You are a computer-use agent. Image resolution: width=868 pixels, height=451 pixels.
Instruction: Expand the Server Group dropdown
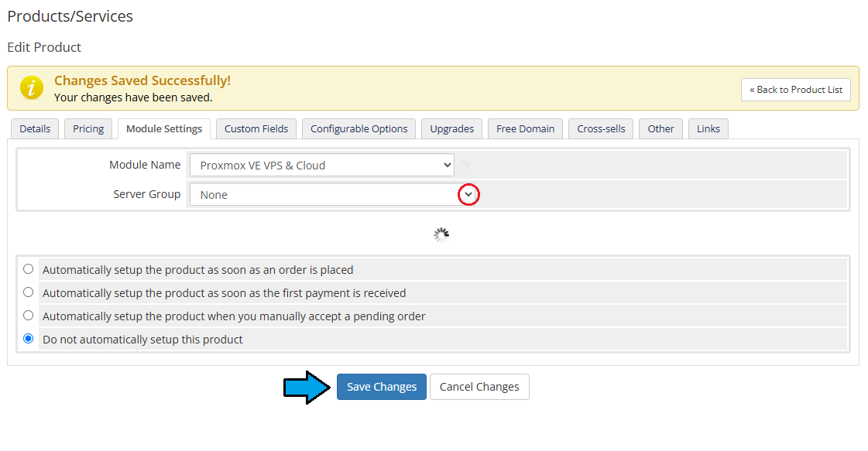pyautogui.click(x=333, y=194)
